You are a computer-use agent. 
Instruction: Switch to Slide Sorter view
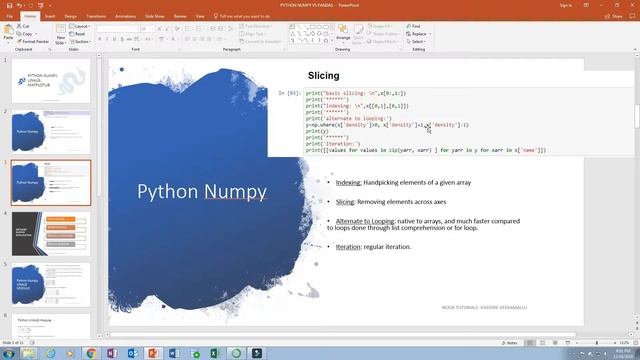coord(542,343)
